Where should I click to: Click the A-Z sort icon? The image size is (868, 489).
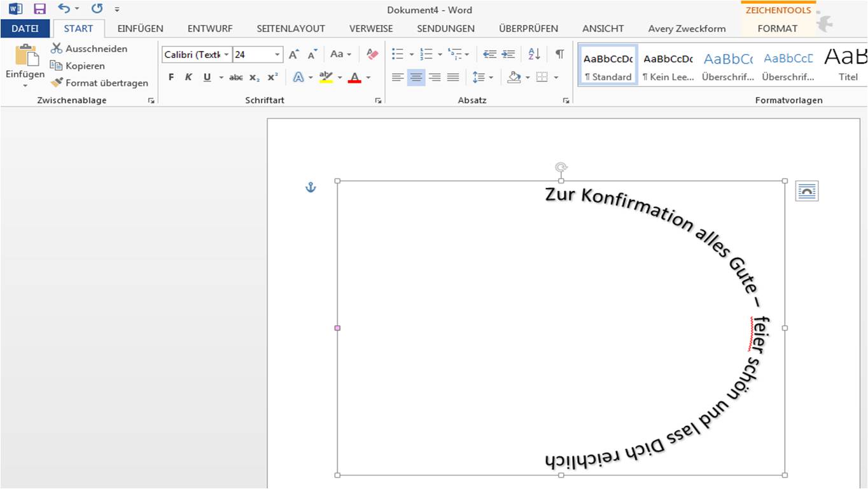tap(533, 55)
